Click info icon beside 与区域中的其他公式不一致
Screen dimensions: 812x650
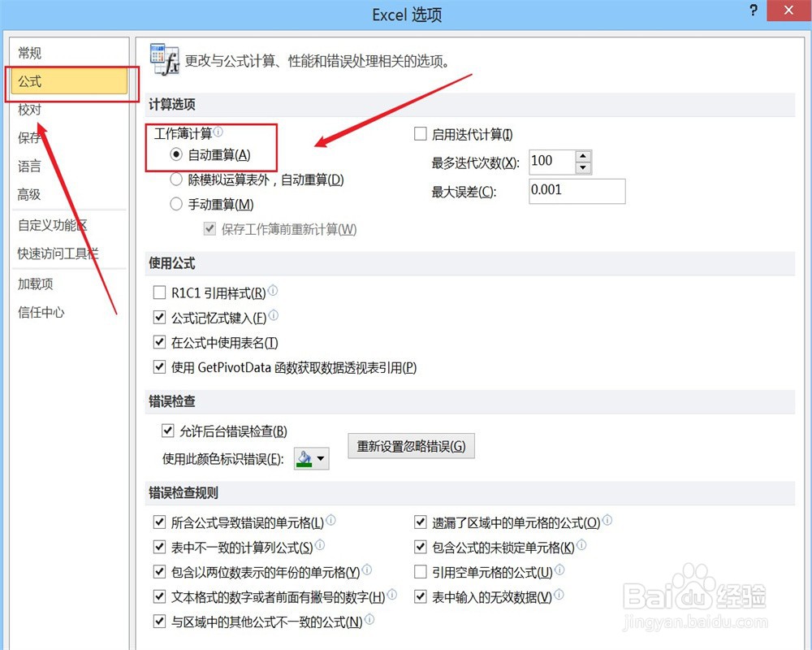pos(369,619)
